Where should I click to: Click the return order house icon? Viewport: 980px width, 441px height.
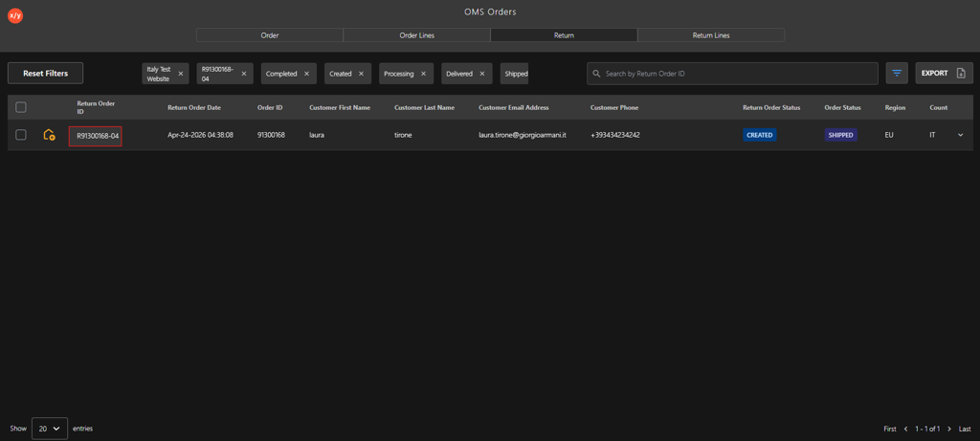click(49, 135)
